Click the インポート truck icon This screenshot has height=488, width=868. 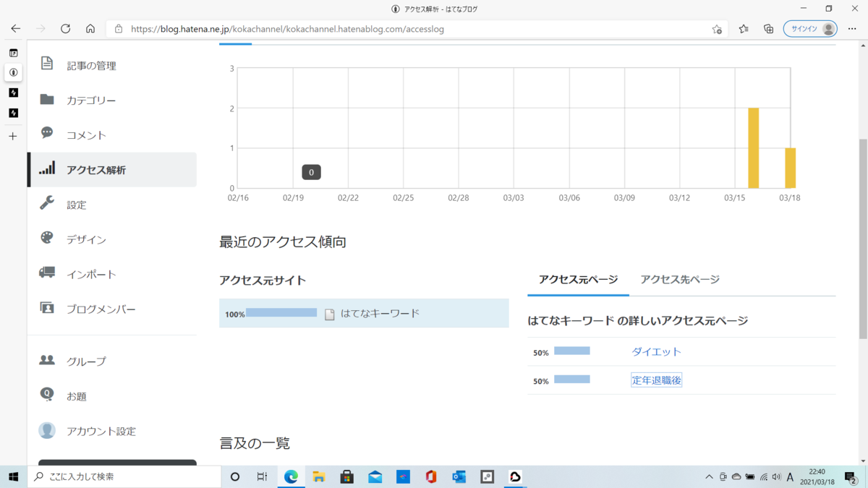[47, 273]
